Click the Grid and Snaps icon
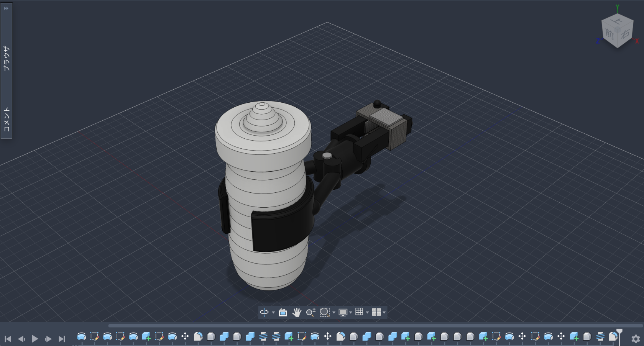 coord(359,312)
